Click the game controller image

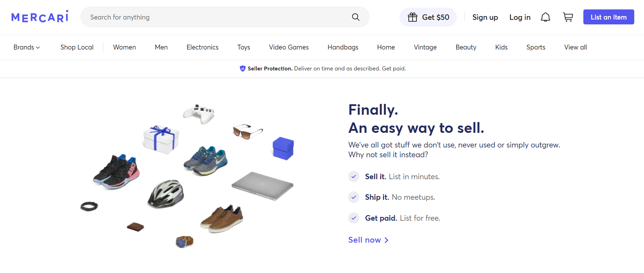click(x=199, y=114)
